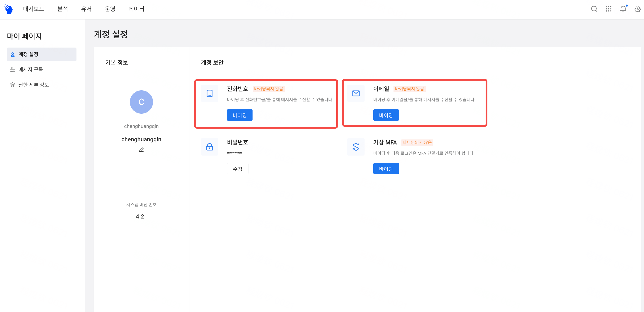This screenshot has height=312, width=644.
Task: Click the 시스템 버전 번호 label
Action: 141,205
